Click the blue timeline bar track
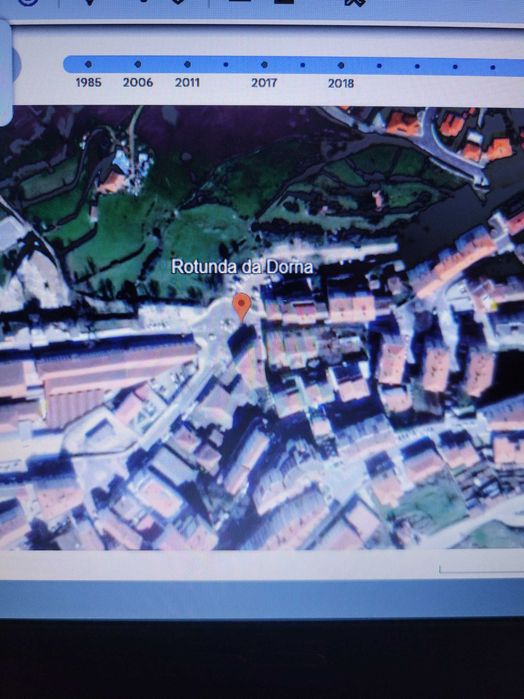Screen dimensions: 524x699 click(x=293, y=66)
